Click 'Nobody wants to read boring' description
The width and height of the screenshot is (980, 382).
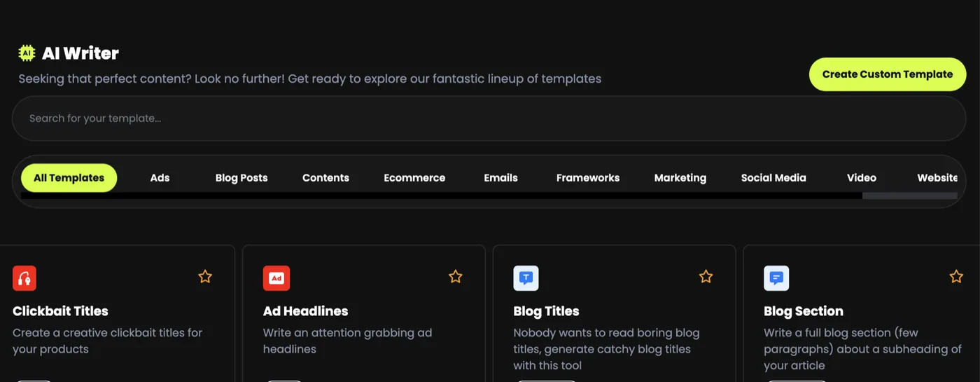(x=606, y=349)
